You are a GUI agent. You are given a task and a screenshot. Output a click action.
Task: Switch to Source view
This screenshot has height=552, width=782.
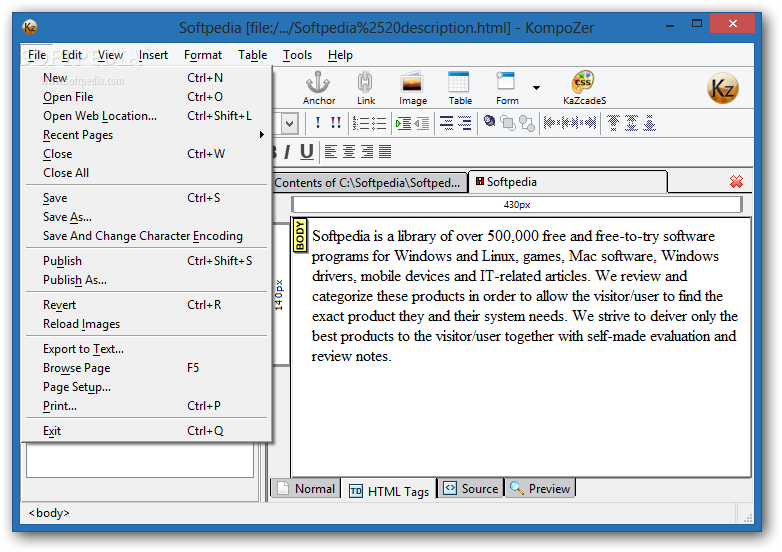471,489
